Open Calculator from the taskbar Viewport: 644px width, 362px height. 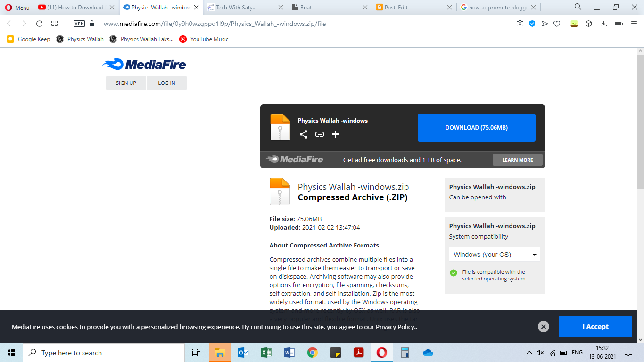(405, 353)
